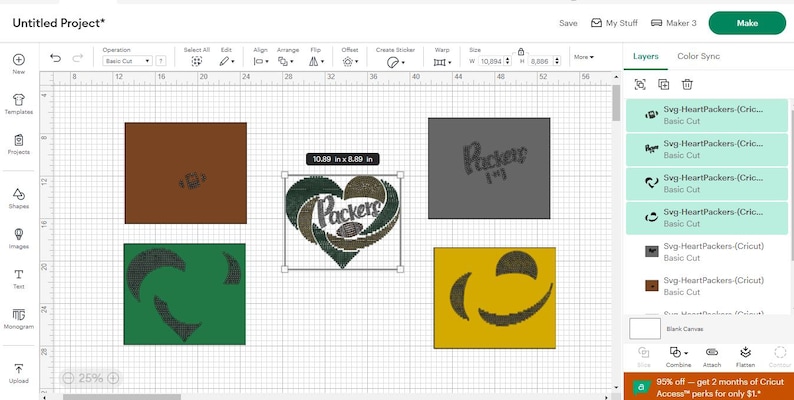Open the Images library
This screenshot has width=794, height=400.
pyautogui.click(x=19, y=238)
